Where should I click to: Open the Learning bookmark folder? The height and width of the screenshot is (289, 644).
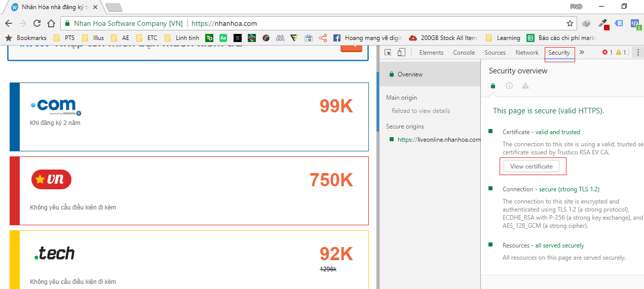point(503,38)
